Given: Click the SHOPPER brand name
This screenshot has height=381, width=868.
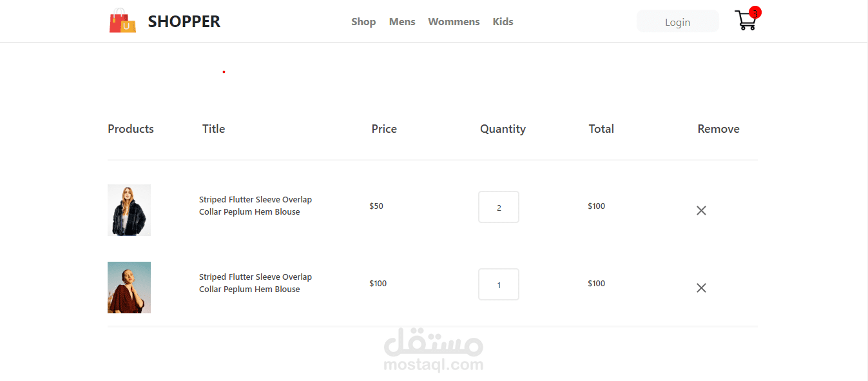Looking at the screenshot, I should pos(184,22).
